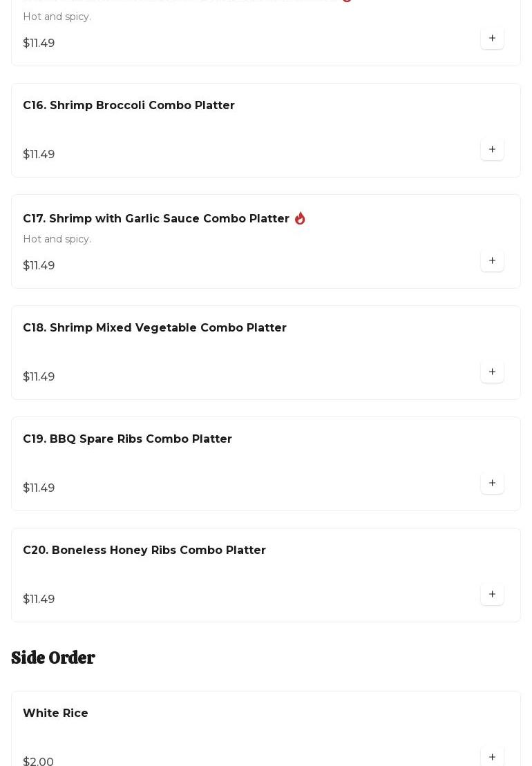Add C20 Boneless Honey Ribs via plus icon
The height and width of the screenshot is (766, 532).
click(492, 594)
